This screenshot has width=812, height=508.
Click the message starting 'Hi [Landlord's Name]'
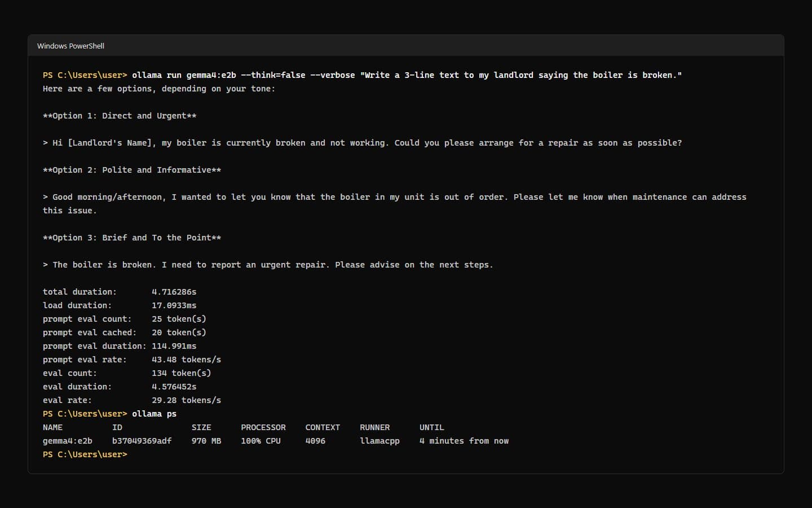point(362,143)
